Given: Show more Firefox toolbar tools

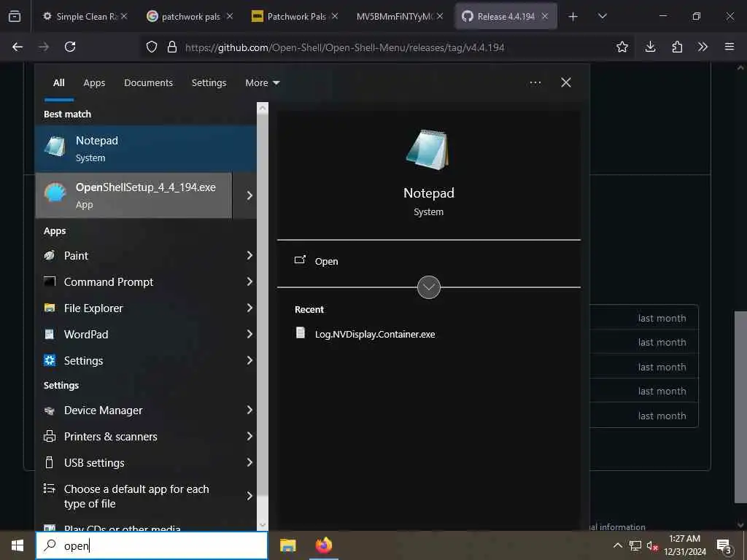Looking at the screenshot, I should click(703, 47).
